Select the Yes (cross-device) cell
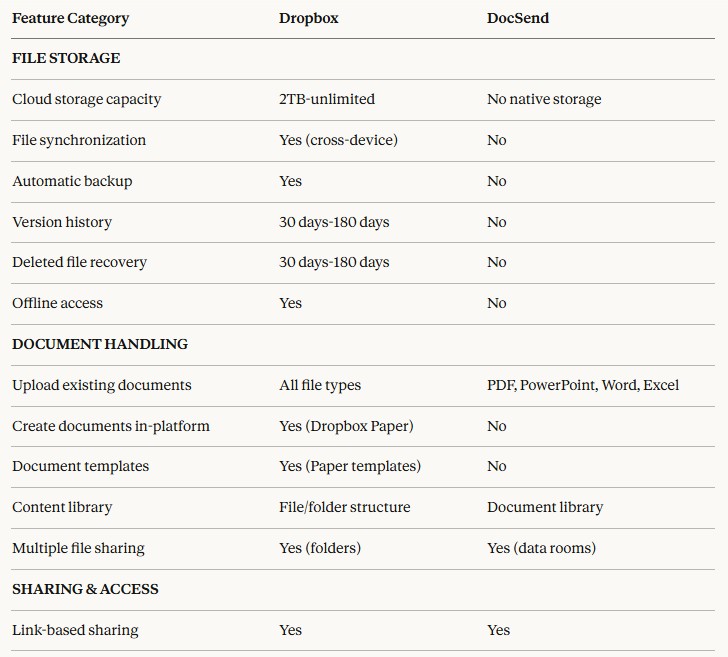 point(338,140)
